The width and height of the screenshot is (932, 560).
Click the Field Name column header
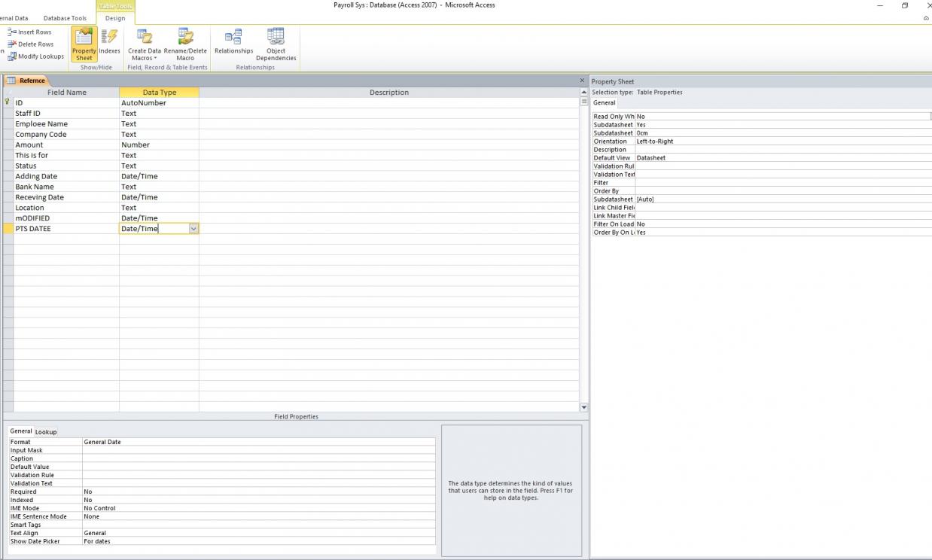(66, 93)
